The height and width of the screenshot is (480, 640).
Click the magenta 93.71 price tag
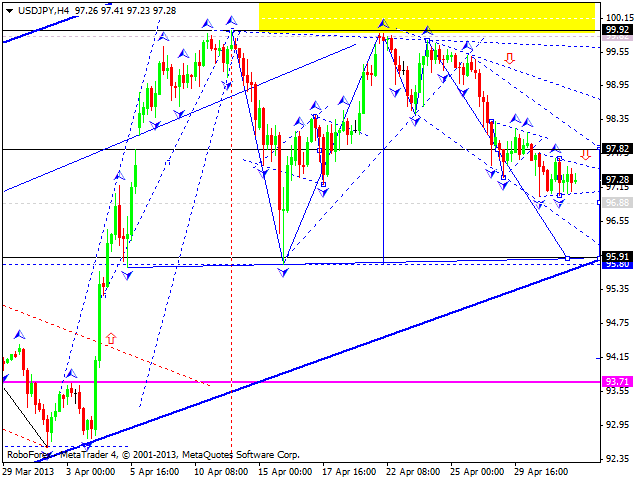[x=618, y=382]
